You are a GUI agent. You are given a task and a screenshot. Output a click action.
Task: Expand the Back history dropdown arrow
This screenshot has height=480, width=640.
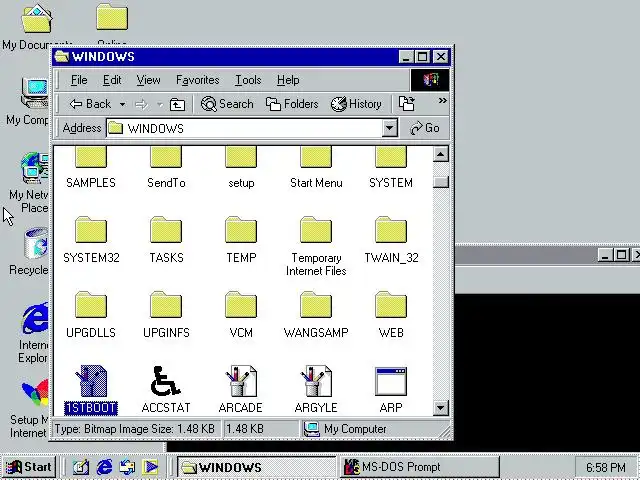(122, 104)
